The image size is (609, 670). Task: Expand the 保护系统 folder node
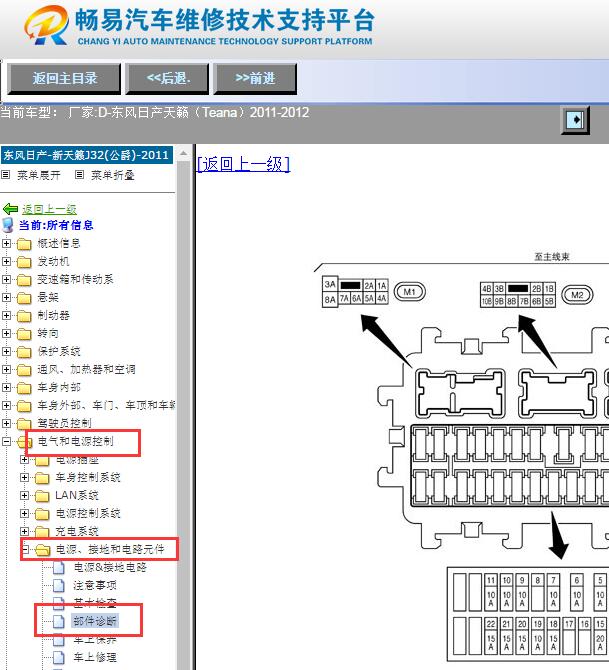click(6, 351)
